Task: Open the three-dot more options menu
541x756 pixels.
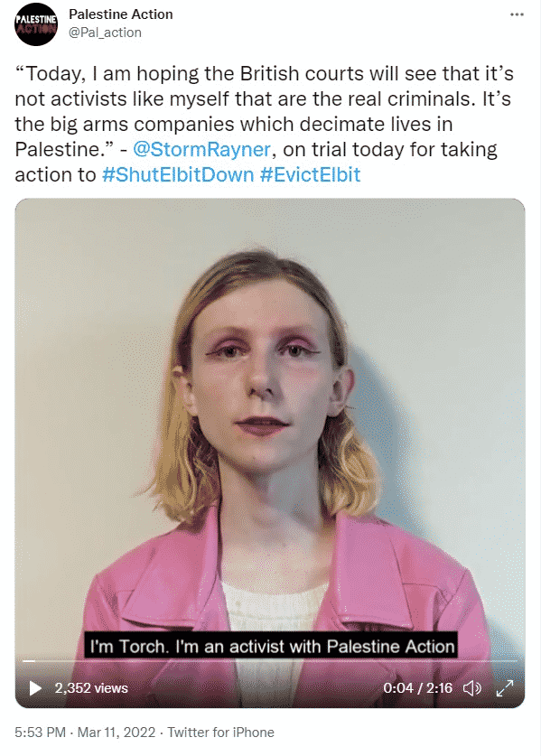Action: tap(517, 14)
